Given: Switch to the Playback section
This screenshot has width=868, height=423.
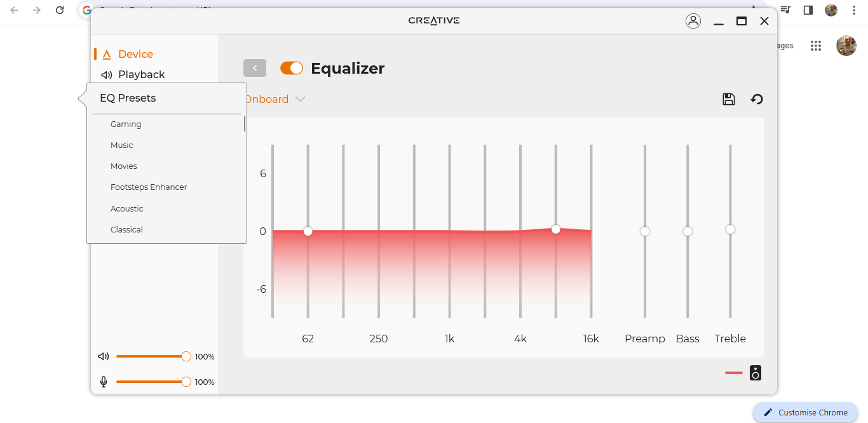Looking at the screenshot, I should tap(141, 75).
